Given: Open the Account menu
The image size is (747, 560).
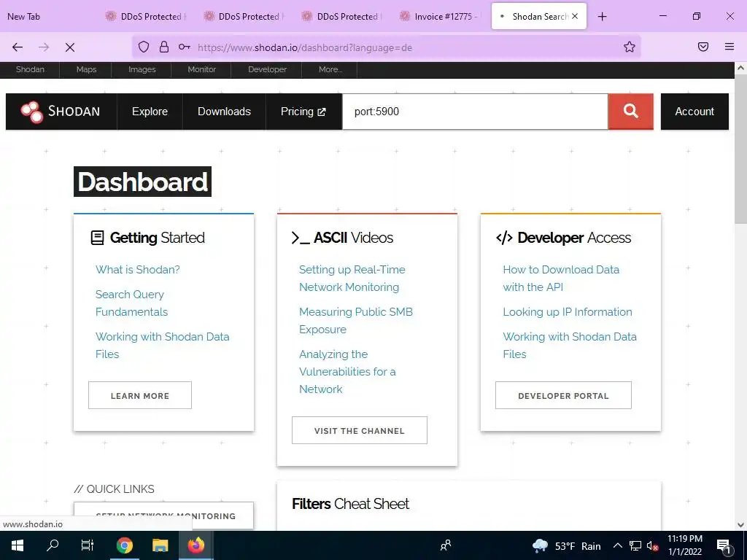Looking at the screenshot, I should (694, 112).
